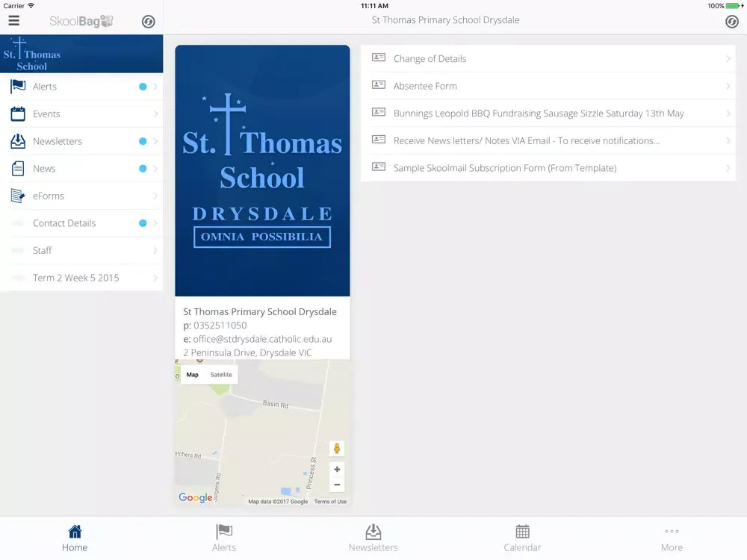
Task: Zoom out with the map minus button
Action: click(337, 485)
